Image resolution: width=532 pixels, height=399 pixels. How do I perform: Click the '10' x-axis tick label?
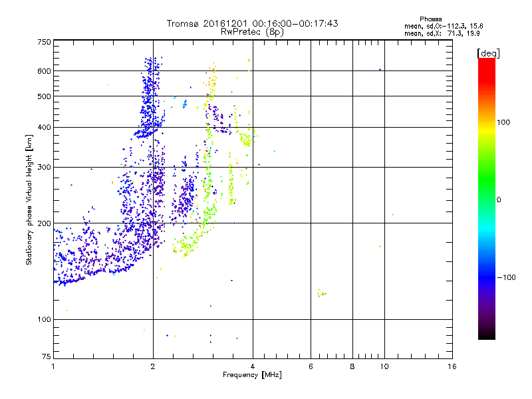[384, 366]
